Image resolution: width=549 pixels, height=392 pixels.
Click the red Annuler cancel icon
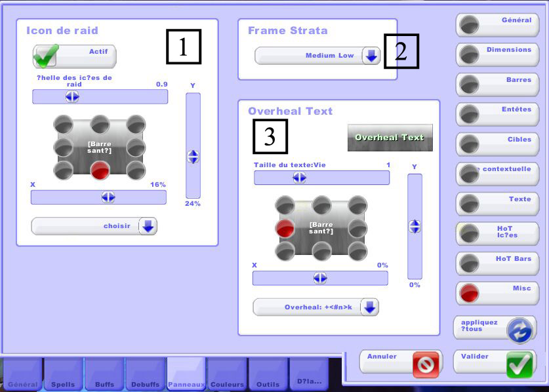tap(426, 364)
